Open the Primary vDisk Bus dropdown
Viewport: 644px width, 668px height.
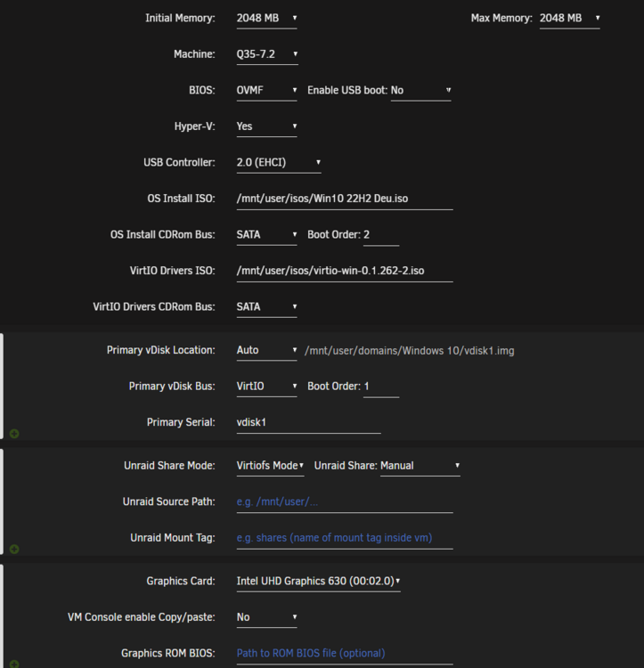[266, 387]
